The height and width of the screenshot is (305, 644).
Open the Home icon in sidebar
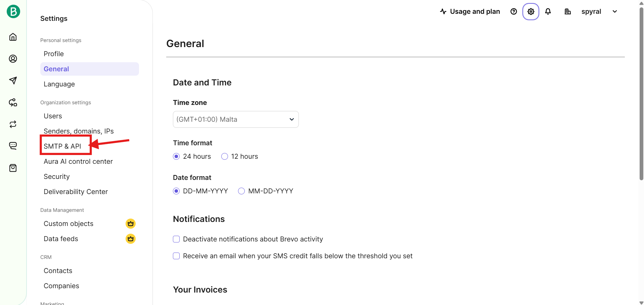pos(13,37)
